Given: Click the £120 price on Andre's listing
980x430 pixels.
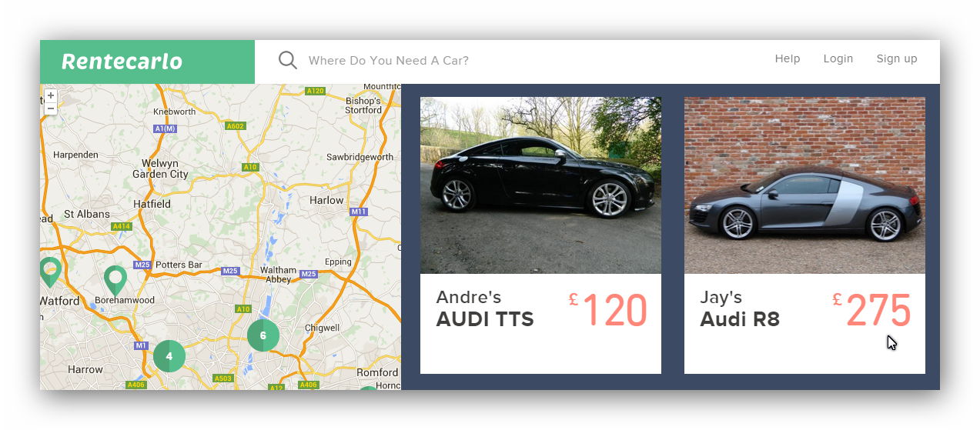Looking at the screenshot, I should pyautogui.click(x=608, y=311).
